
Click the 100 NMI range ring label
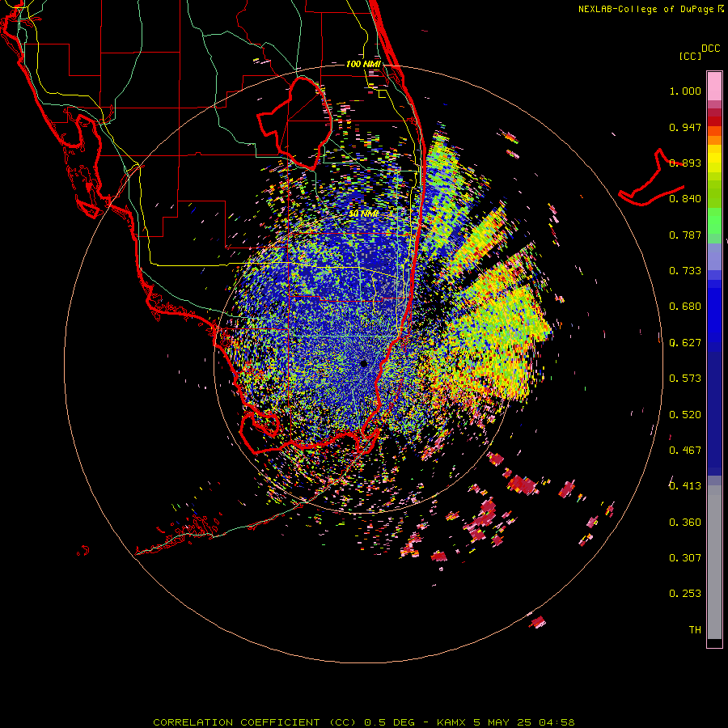click(363, 64)
